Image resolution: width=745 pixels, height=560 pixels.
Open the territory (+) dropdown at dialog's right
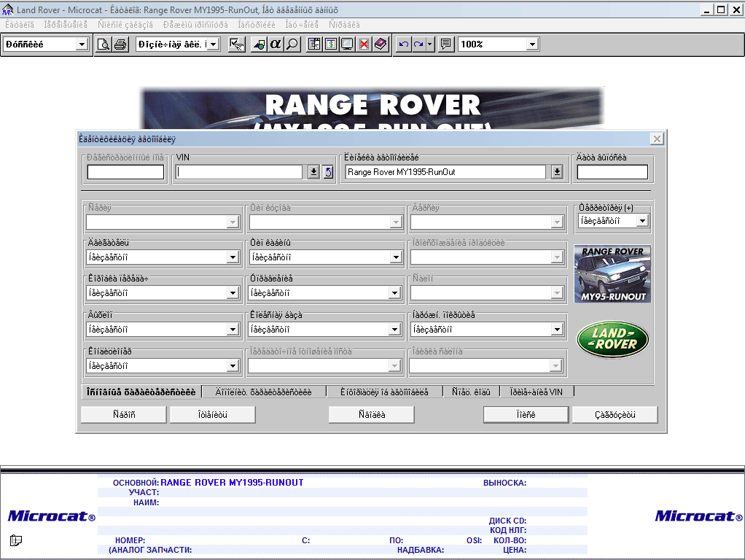pyautogui.click(x=642, y=221)
